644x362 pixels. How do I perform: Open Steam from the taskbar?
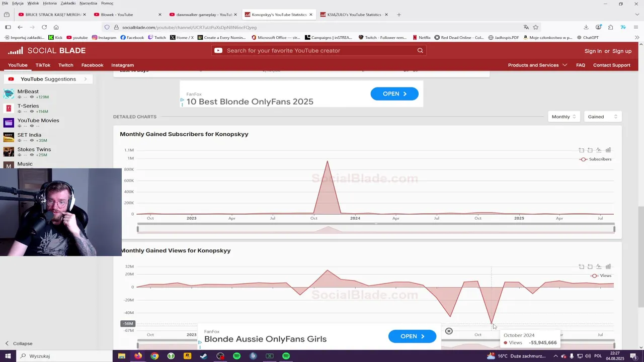coord(204,356)
